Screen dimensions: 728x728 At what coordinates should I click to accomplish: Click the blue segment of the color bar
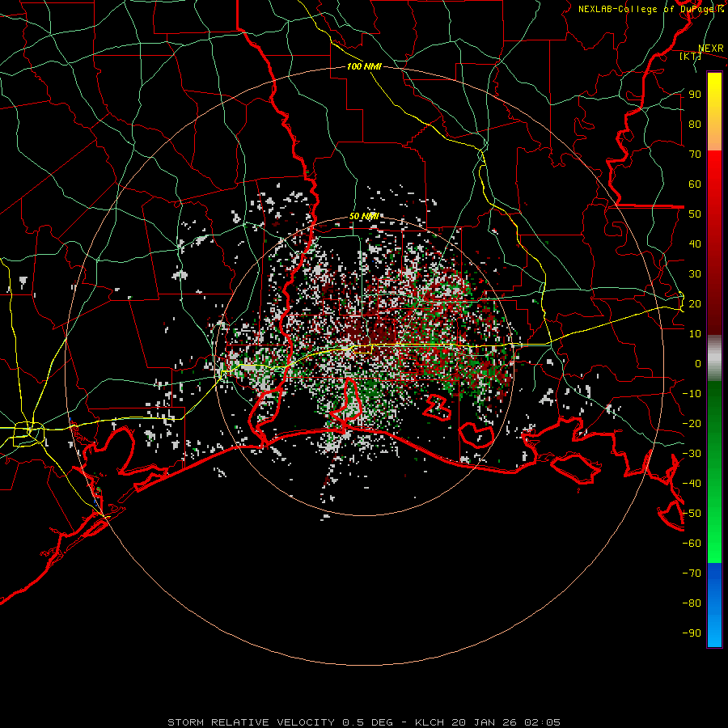point(714,605)
